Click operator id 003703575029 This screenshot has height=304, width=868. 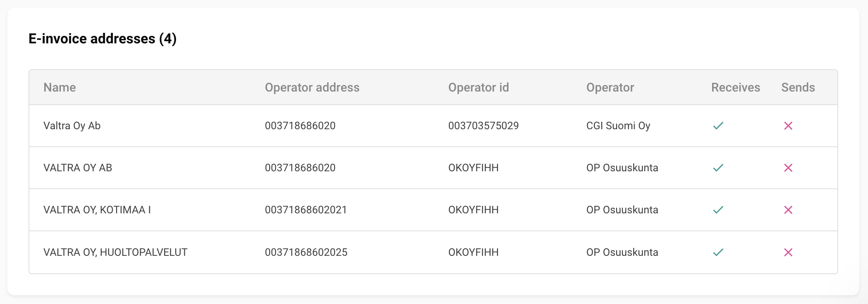coord(483,126)
